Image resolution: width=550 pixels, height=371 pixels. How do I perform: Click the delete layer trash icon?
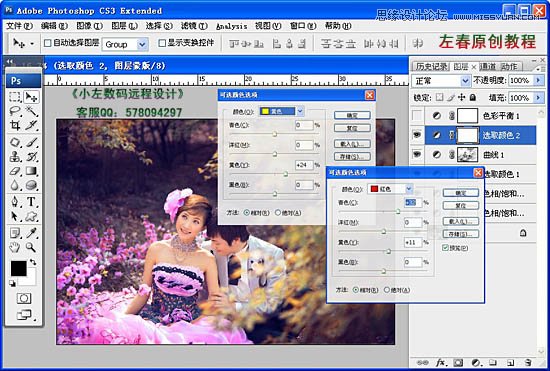pyautogui.click(x=528, y=363)
